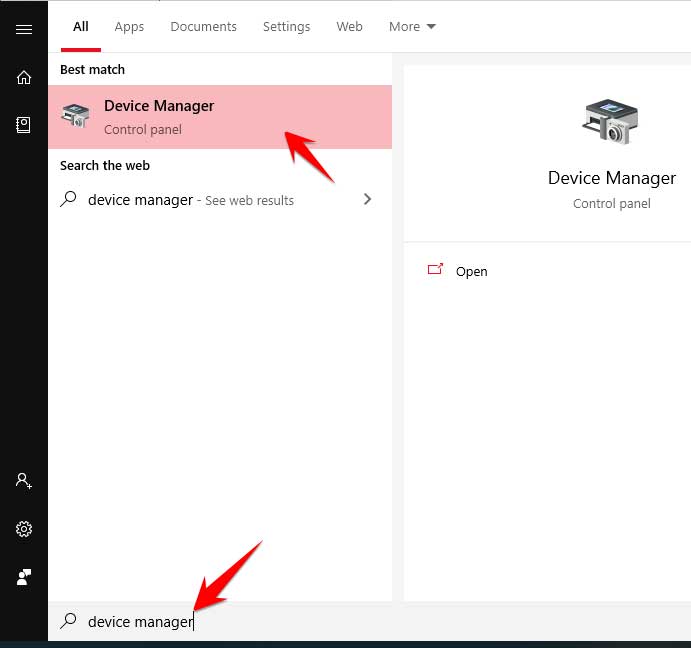The width and height of the screenshot is (691, 648).
Task: Open the Device Manager best match result
Action: pyautogui.click(x=220, y=117)
